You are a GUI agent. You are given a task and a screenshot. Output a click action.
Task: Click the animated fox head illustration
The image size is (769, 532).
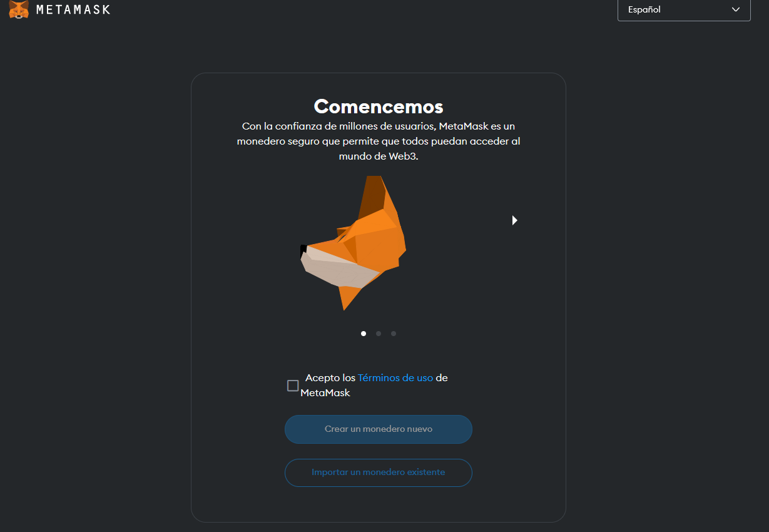point(354,243)
